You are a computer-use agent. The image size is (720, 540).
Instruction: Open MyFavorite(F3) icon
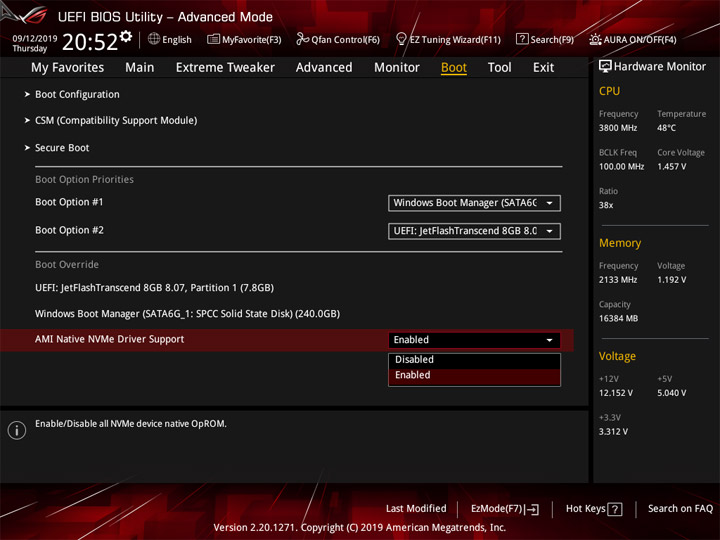pyautogui.click(x=213, y=39)
